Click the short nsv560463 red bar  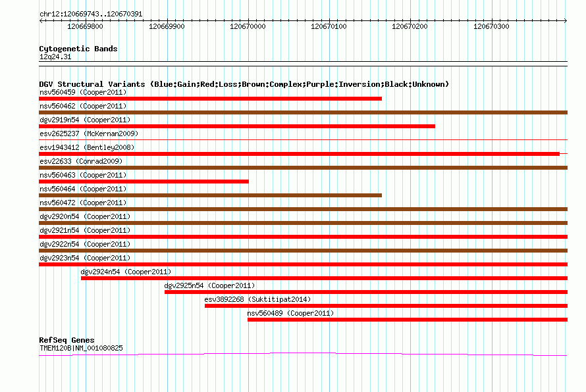tap(144, 182)
